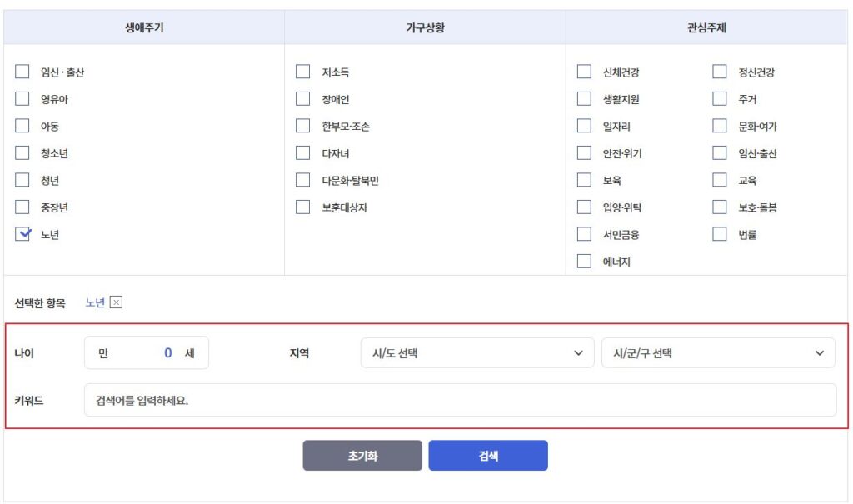The width and height of the screenshot is (853, 504).
Task: Tick the 일자리 checkbox
Action: point(585,126)
